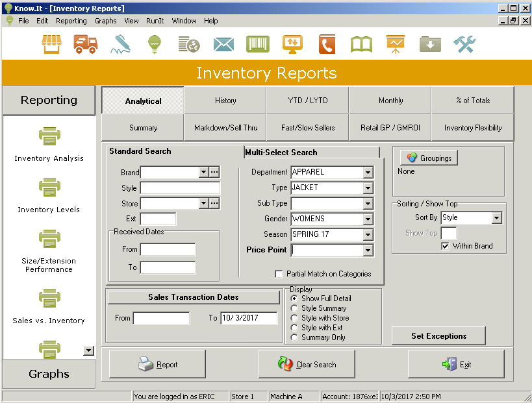Image resolution: width=532 pixels, height=403 pixels.
Task: Select the Style Summary radio button
Action: [294, 308]
